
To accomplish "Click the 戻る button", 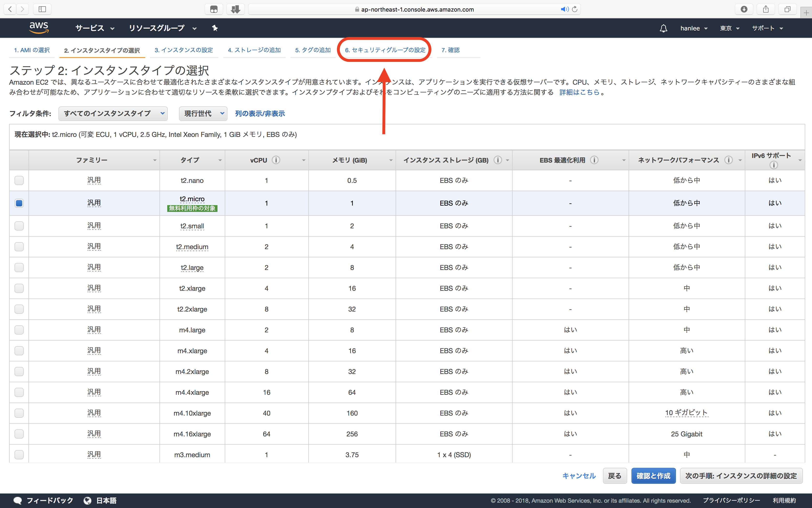I will [615, 476].
